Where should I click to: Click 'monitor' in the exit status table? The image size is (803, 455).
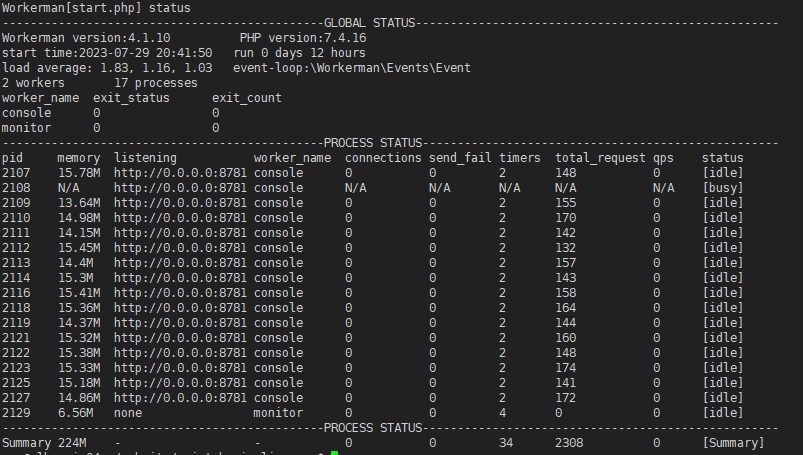[27, 128]
